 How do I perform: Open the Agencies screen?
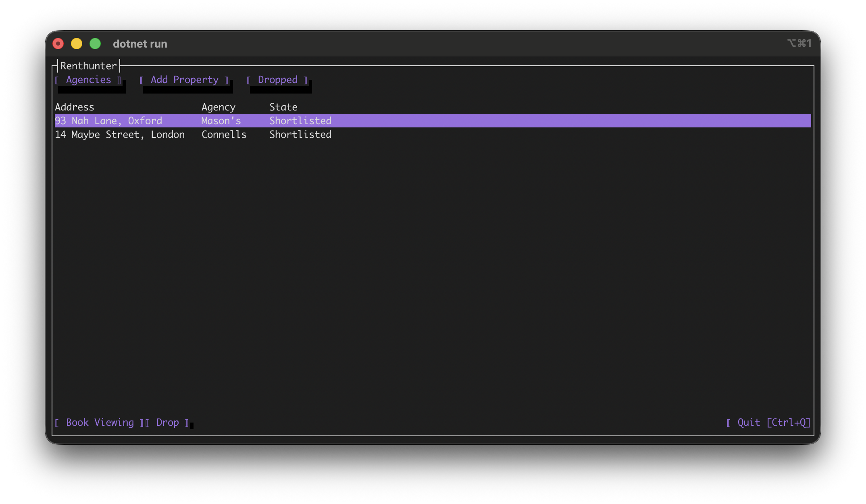88,80
